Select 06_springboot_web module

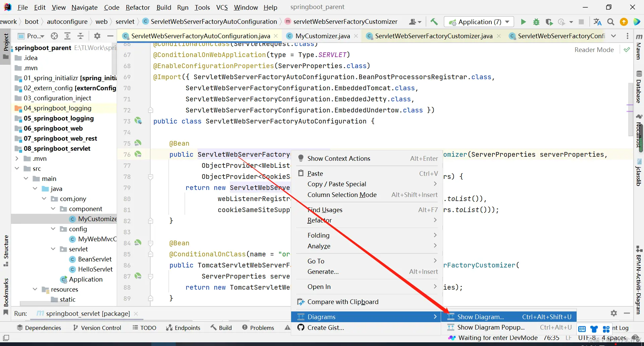pos(53,128)
